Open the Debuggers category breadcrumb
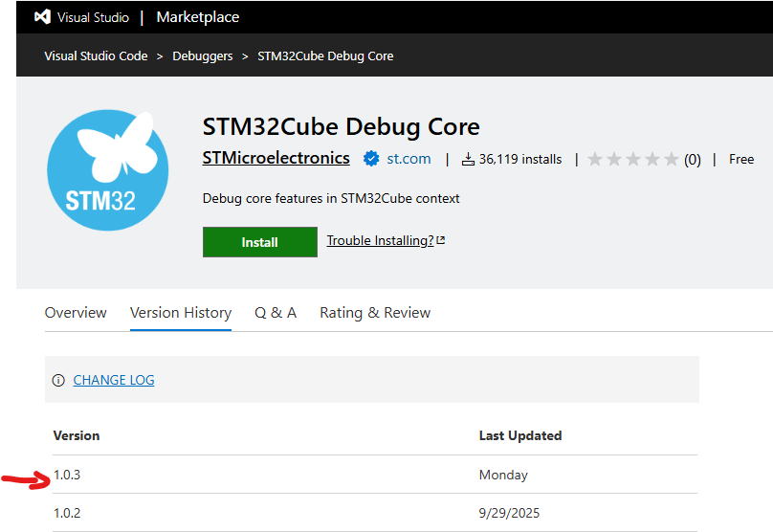Image resolution: width=773 pixels, height=532 pixels. click(202, 56)
